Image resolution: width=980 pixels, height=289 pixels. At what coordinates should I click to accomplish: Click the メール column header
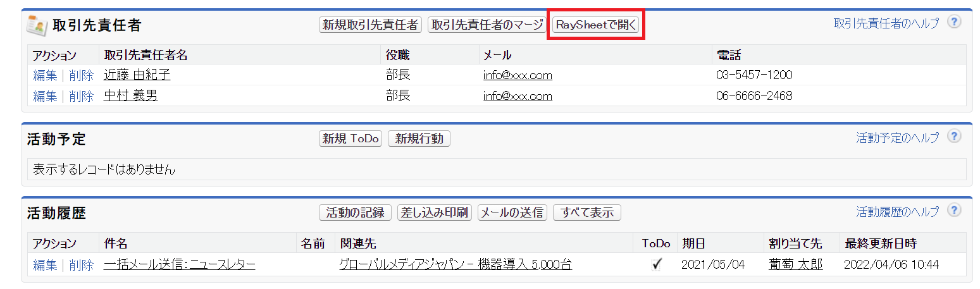click(x=497, y=55)
